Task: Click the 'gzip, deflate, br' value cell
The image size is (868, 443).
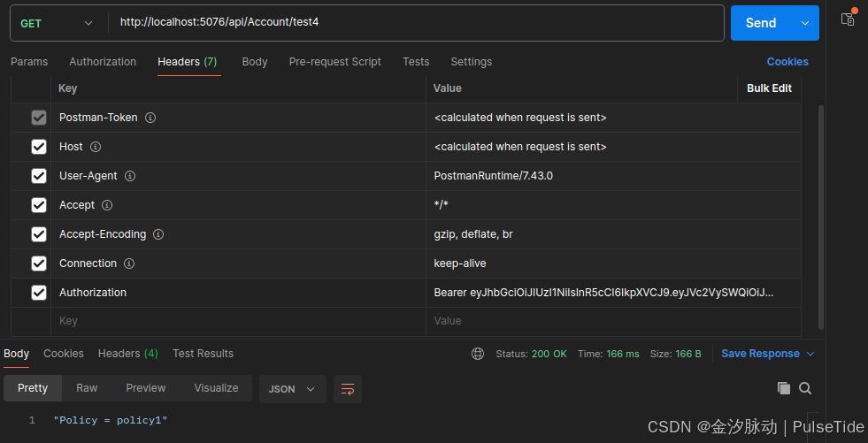Action: point(613,234)
